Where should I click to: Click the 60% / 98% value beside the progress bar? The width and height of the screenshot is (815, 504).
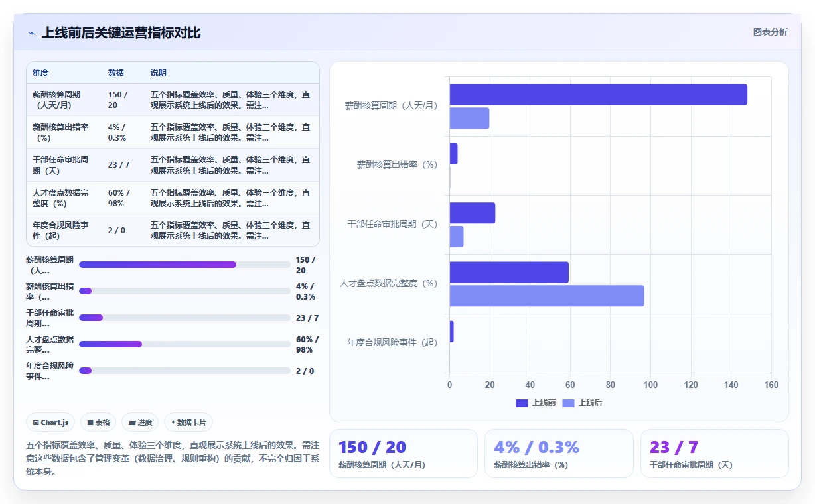pyautogui.click(x=307, y=344)
